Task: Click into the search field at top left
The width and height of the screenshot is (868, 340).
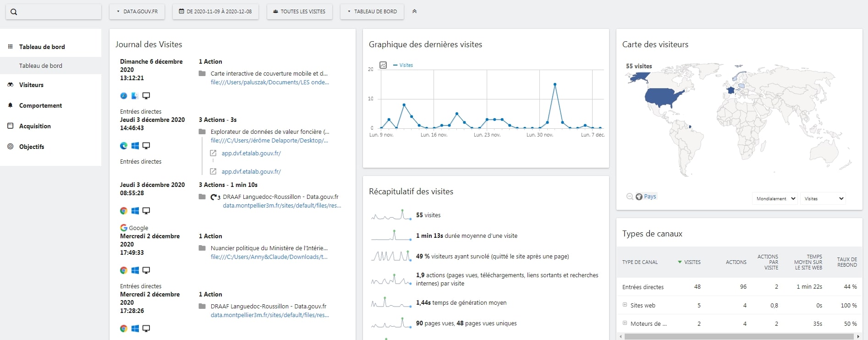Action: pyautogui.click(x=54, y=12)
